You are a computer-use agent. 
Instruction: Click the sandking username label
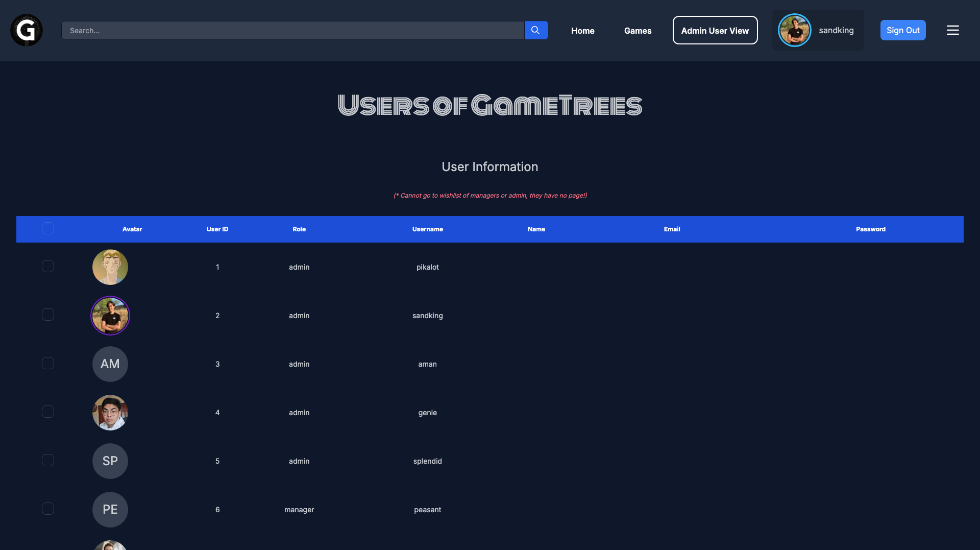pos(836,30)
